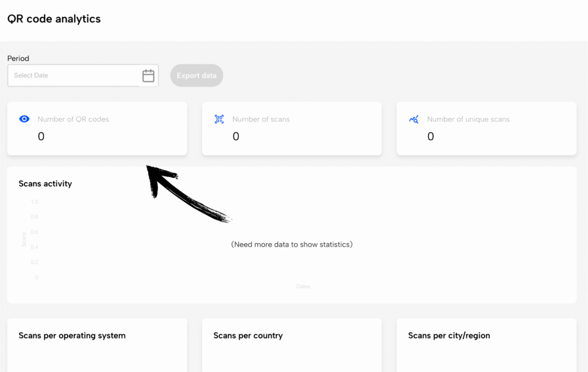Click the 'Need more data' statistics message
The width and height of the screenshot is (588, 372).
(x=292, y=244)
